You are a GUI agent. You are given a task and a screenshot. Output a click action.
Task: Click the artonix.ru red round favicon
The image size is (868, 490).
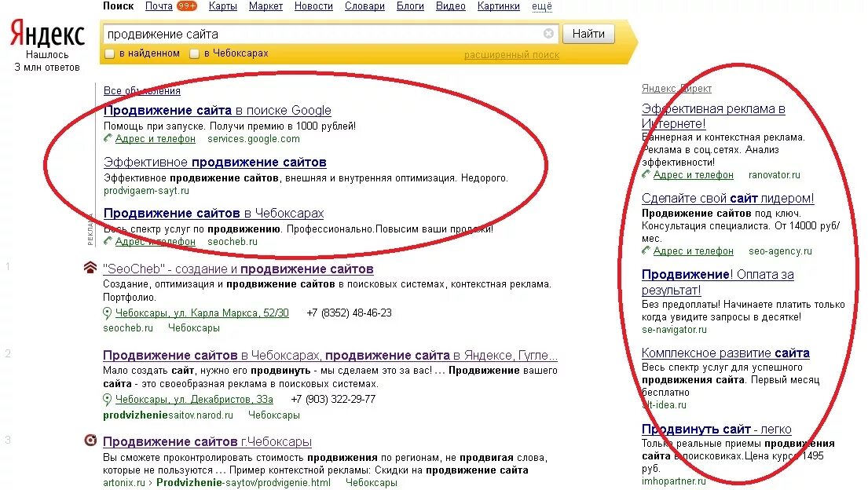pyautogui.click(x=90, y=441)
